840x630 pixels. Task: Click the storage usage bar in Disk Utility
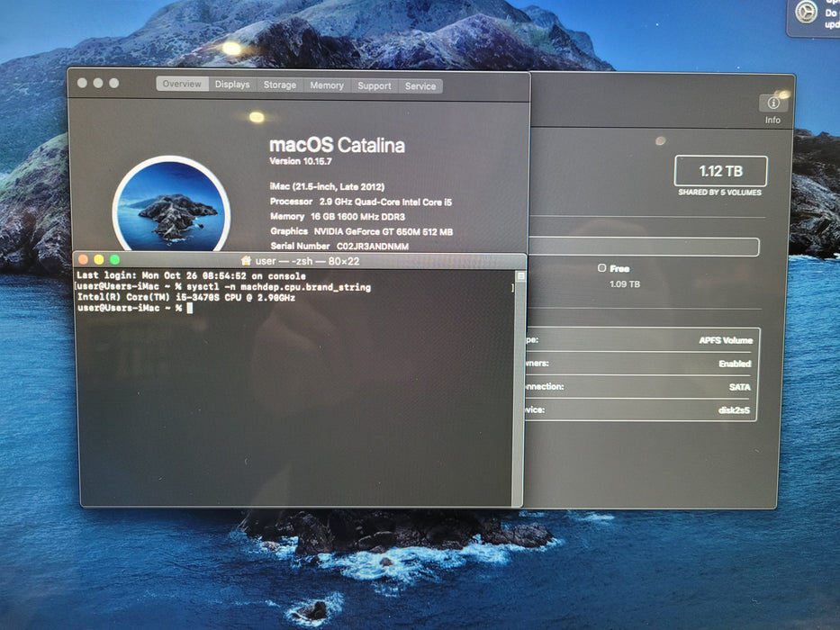pyautogui.click(x=644, y=247)
